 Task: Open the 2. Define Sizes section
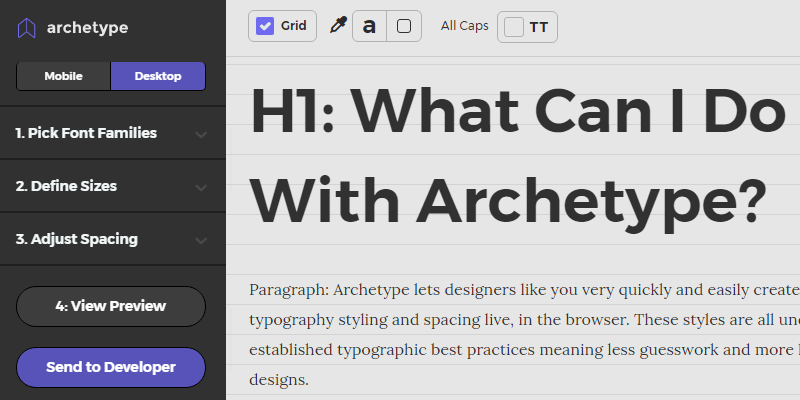[x=66, y=186]
